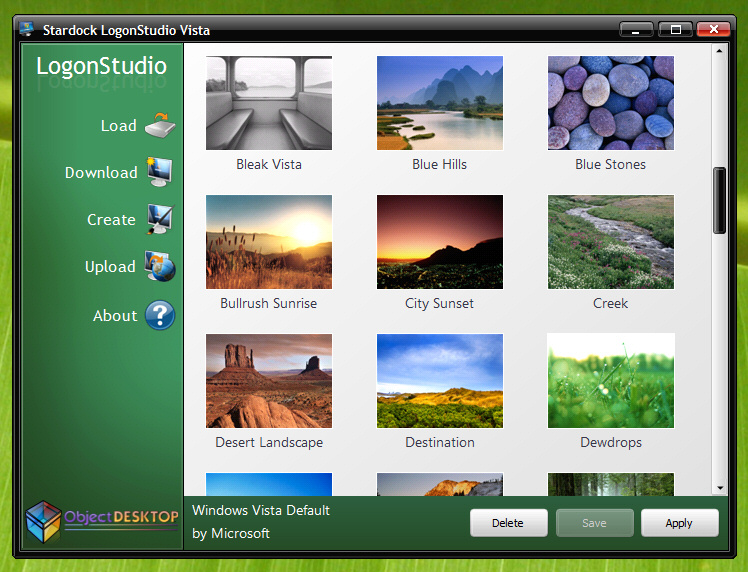Select the Load menu label
The width and height of the screenshot is (748, 572).
tap(118, 125)
